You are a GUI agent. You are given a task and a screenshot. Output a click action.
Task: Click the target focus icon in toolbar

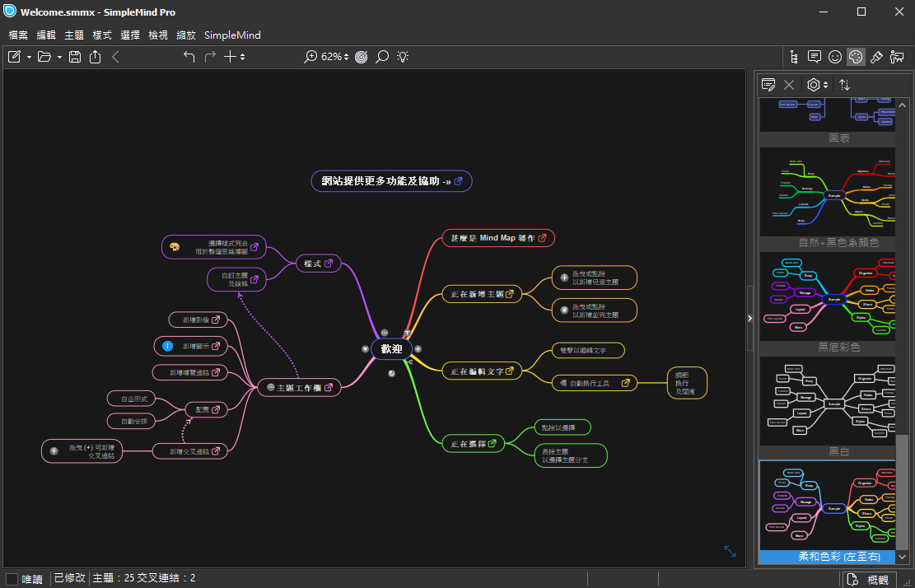362,57
